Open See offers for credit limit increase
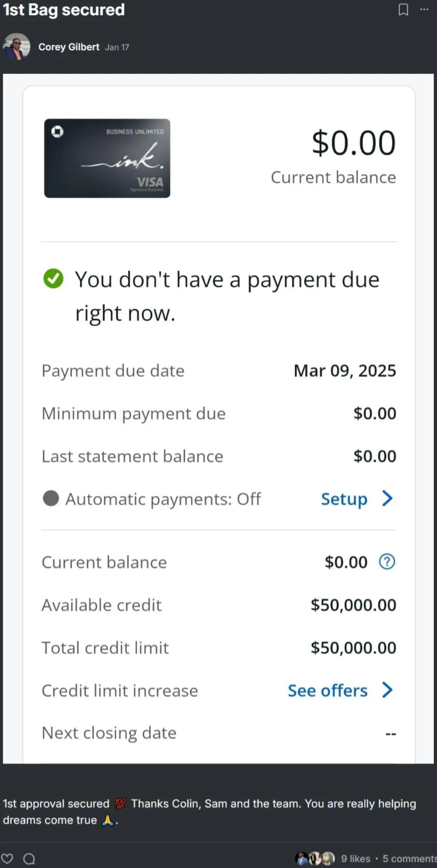Viewport: 437px width, 868px height. 328,691
